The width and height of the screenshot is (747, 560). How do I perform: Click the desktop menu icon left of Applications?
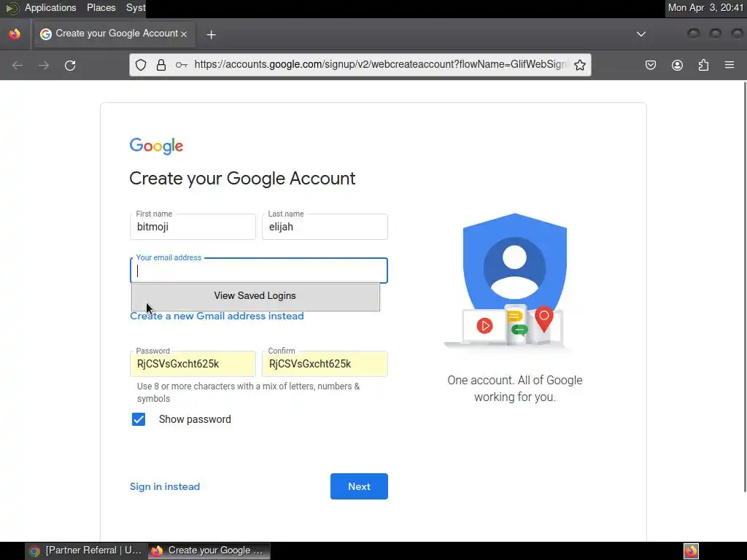point(12,8)
